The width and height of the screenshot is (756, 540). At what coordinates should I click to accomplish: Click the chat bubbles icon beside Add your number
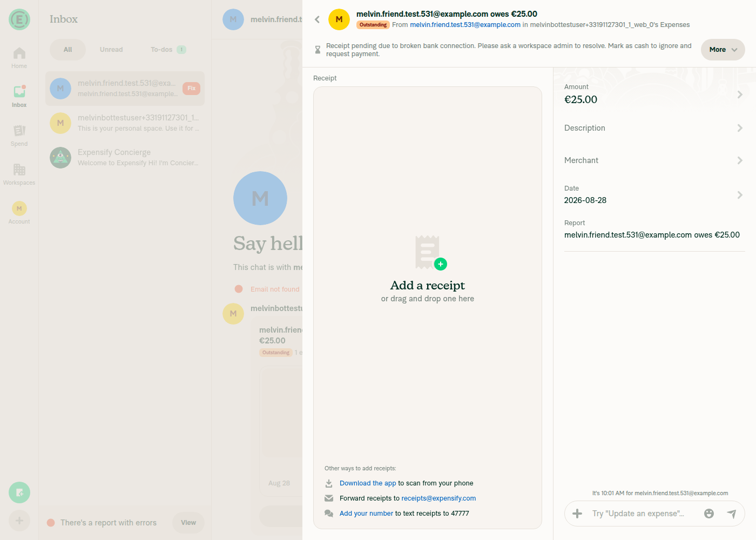click(x=329, y=514)
